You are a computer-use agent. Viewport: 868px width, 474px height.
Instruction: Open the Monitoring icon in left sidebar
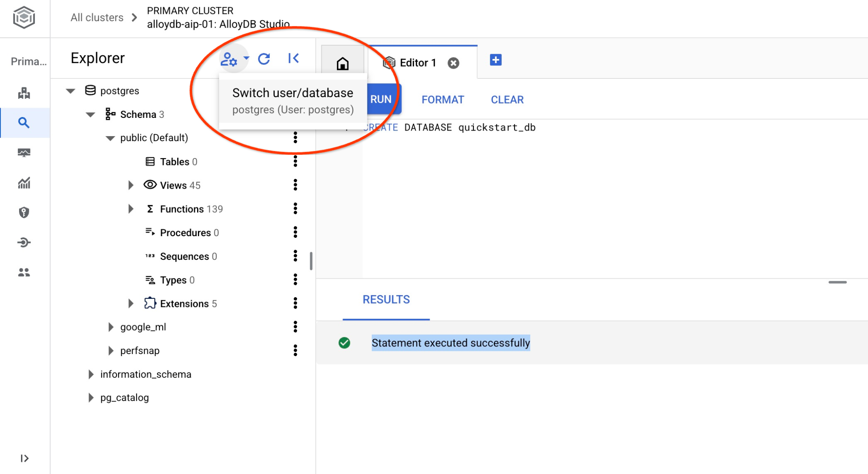(24, 152)
